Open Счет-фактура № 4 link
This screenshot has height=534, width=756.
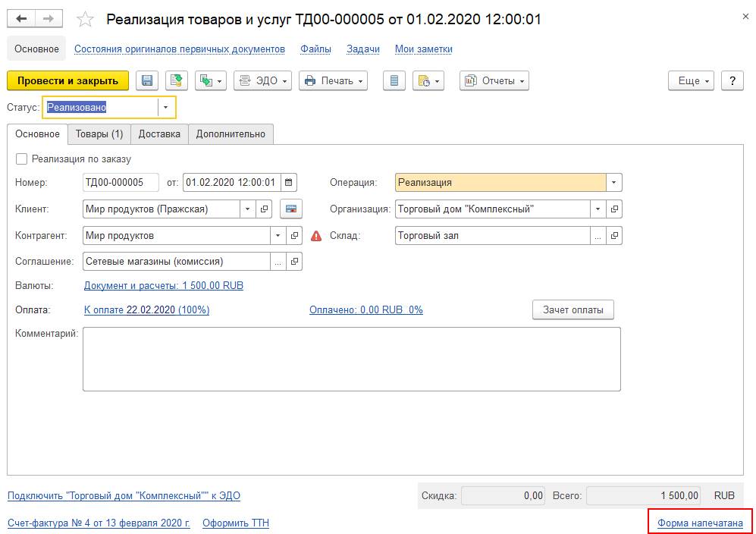coord(99,523)
